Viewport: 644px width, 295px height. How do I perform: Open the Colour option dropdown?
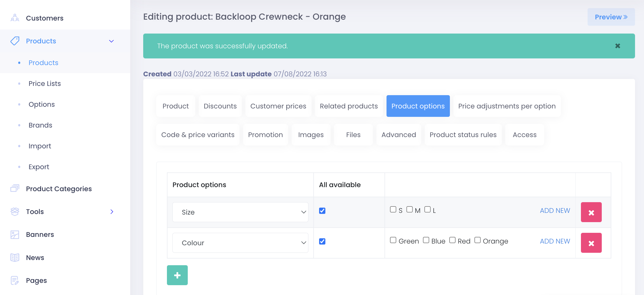[x=240, y=243]
